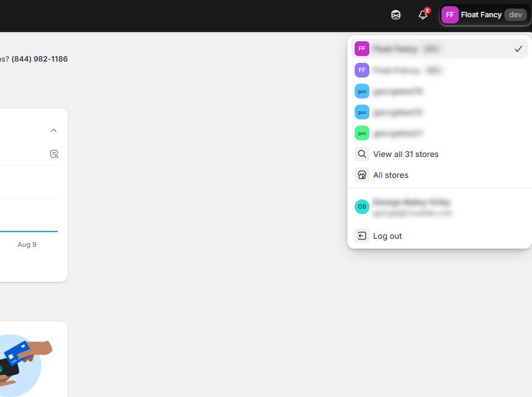Collapse the card using the up chevron

pyautogui.click(x=54, y=130)
